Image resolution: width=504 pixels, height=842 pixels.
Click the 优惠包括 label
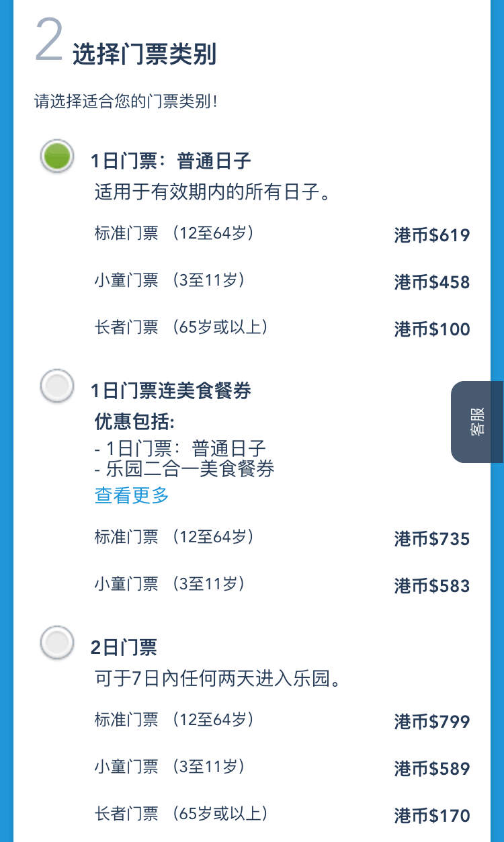(134, 422)
